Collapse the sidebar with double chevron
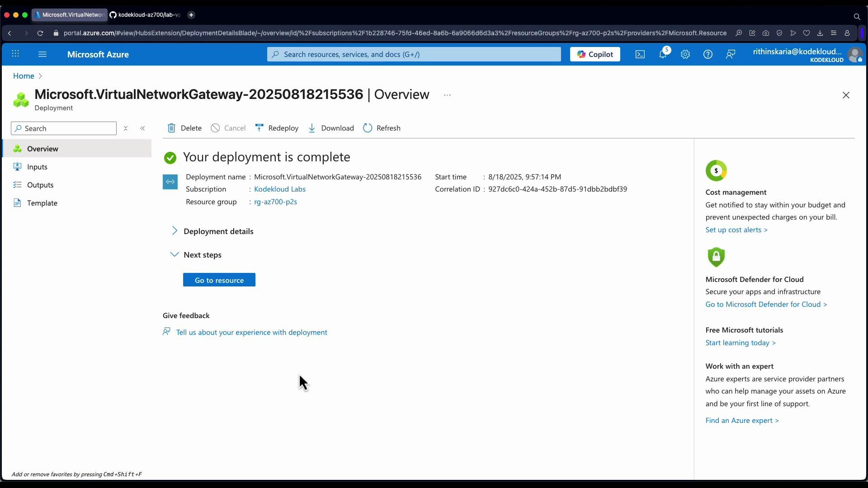 (142, 128)
